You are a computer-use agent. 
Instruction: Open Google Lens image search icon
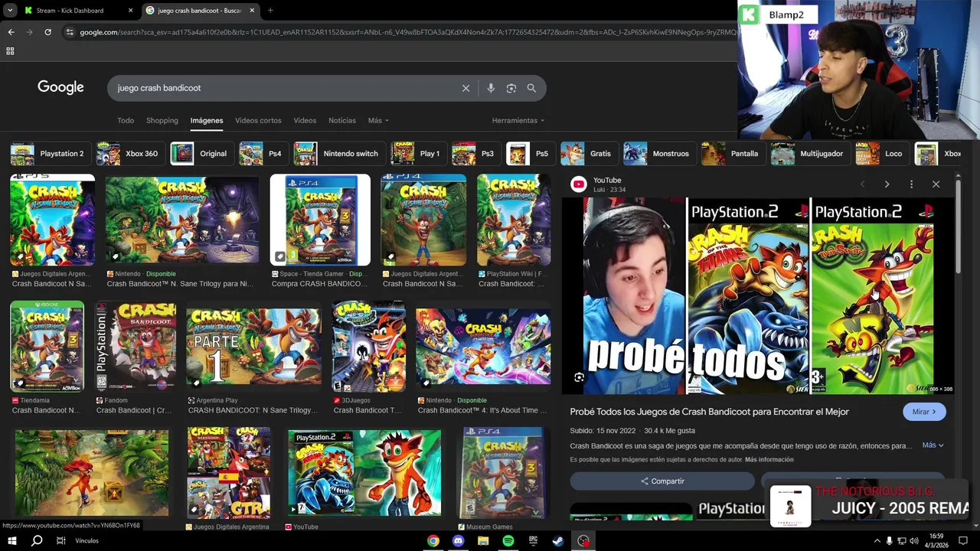tap(511, 88)
